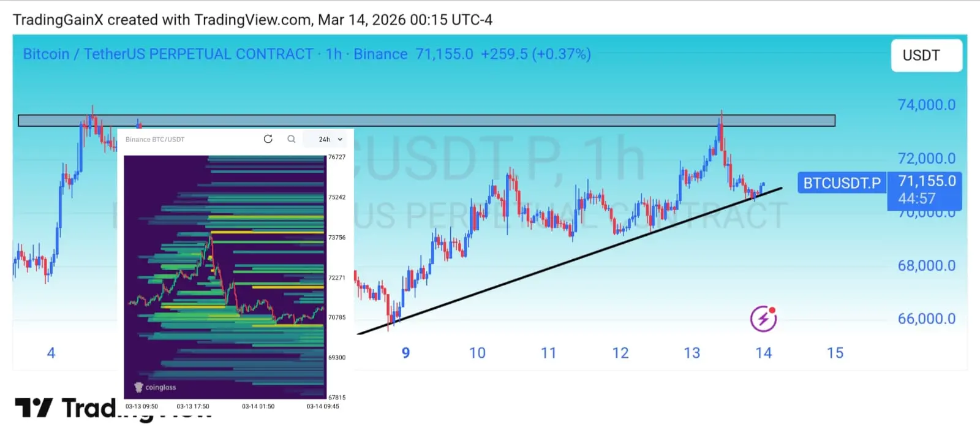
Task: Click the 03-13 17:50 heatmap timestamp
Action: [193, 406]
